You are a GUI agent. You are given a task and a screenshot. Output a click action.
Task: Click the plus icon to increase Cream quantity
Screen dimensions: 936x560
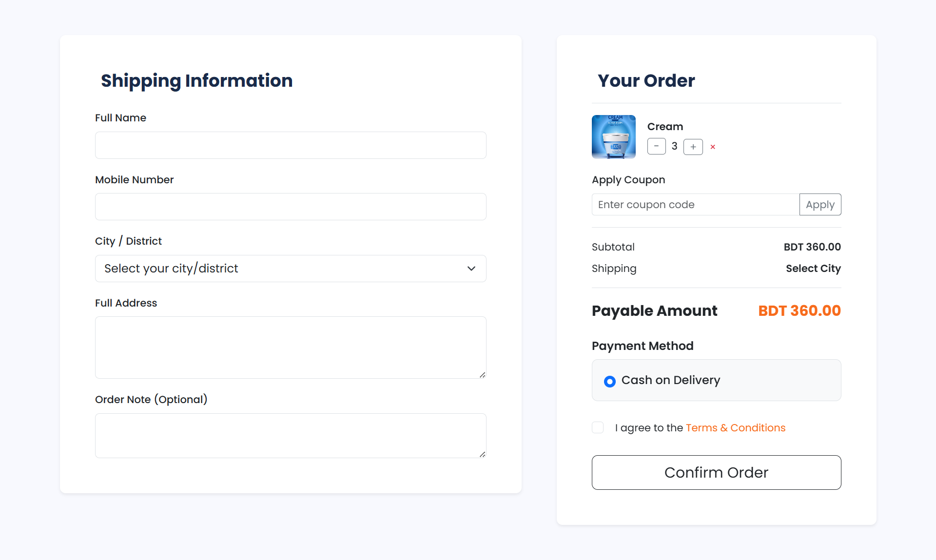click(x=693, y=146)
